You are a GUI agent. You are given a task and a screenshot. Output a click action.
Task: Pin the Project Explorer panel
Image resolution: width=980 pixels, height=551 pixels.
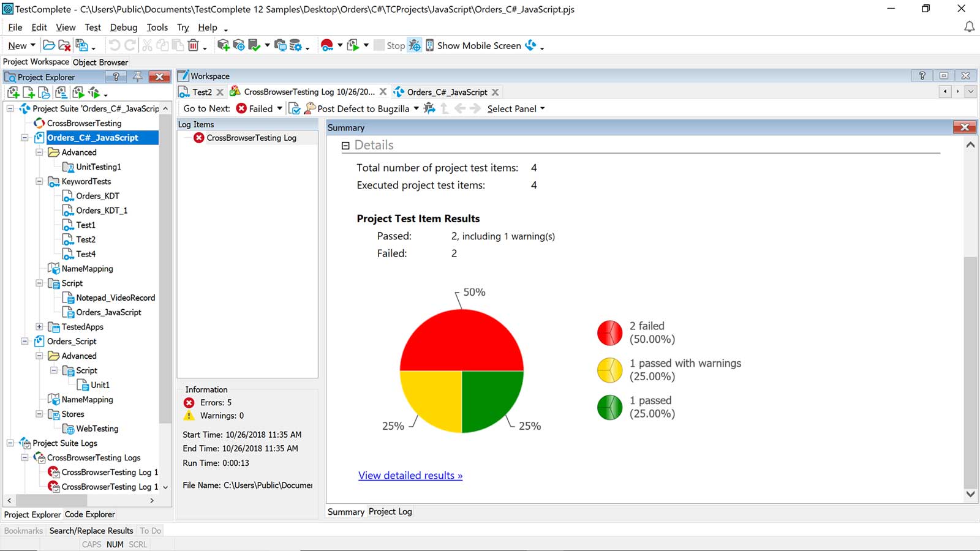coord(137,77)
